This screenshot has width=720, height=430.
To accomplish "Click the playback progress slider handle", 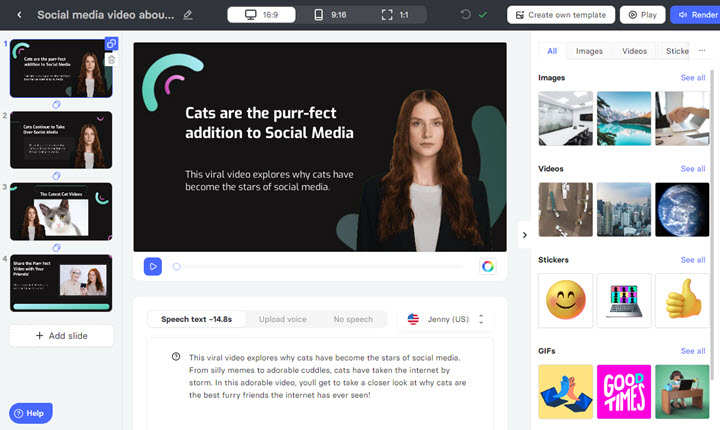I will (x=176, y=266).
